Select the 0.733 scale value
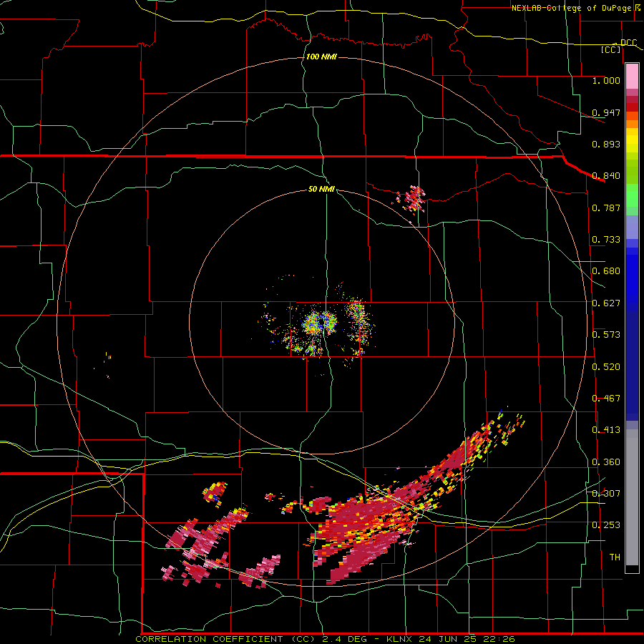 coord(606,240)
